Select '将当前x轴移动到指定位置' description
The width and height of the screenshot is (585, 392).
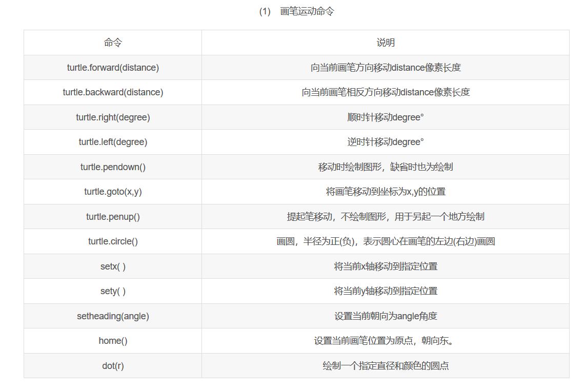click(x=386, y=266)
